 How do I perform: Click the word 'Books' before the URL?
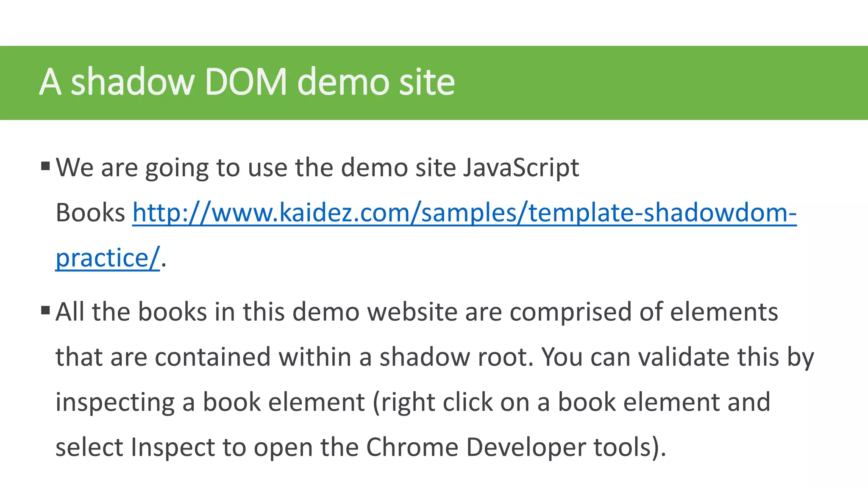click(x=90, y=212)
